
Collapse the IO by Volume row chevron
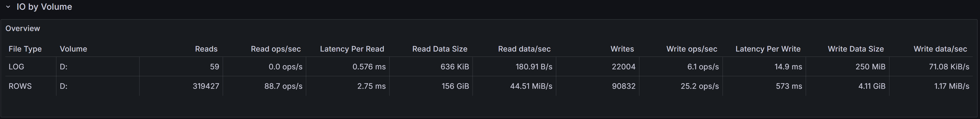coord(8,7)
